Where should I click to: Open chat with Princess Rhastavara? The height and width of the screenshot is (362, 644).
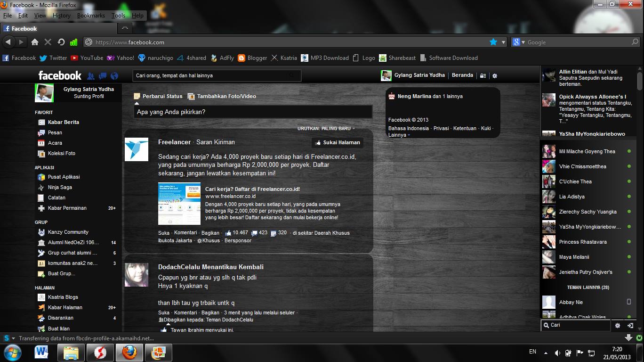click(x=587, y=242)
